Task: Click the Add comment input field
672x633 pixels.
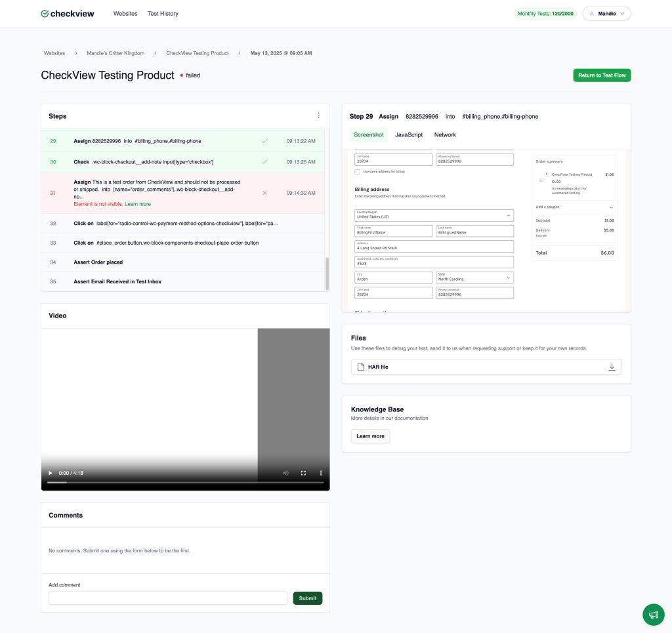Action: (x=167, y=598)
